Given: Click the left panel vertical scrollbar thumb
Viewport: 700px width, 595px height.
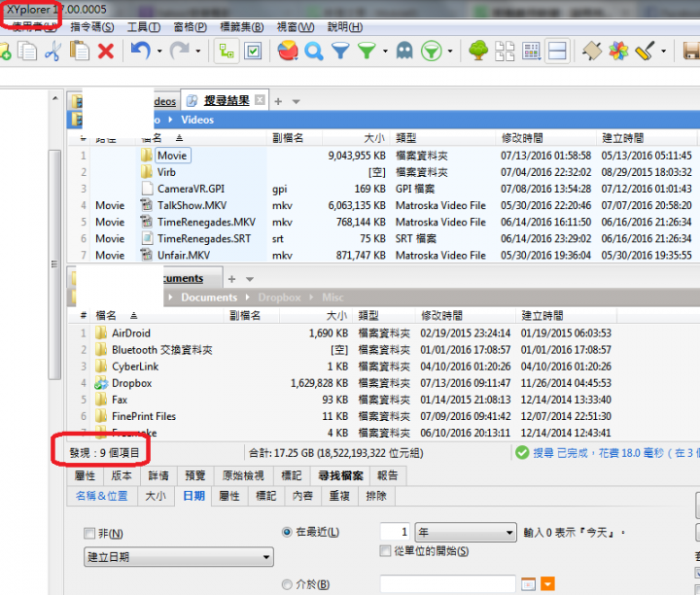Looking at the screenshot, I should [54, 264].
